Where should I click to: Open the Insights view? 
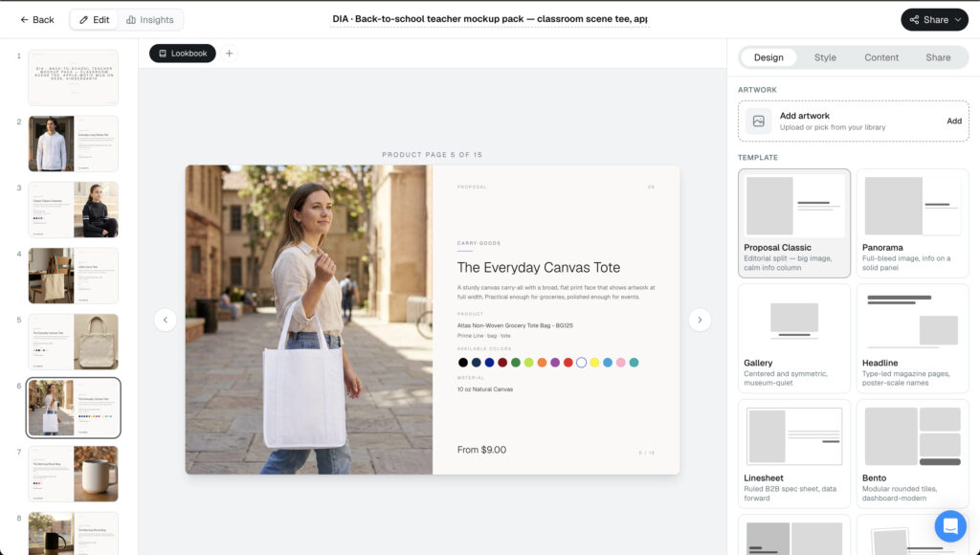pos(150,19)
